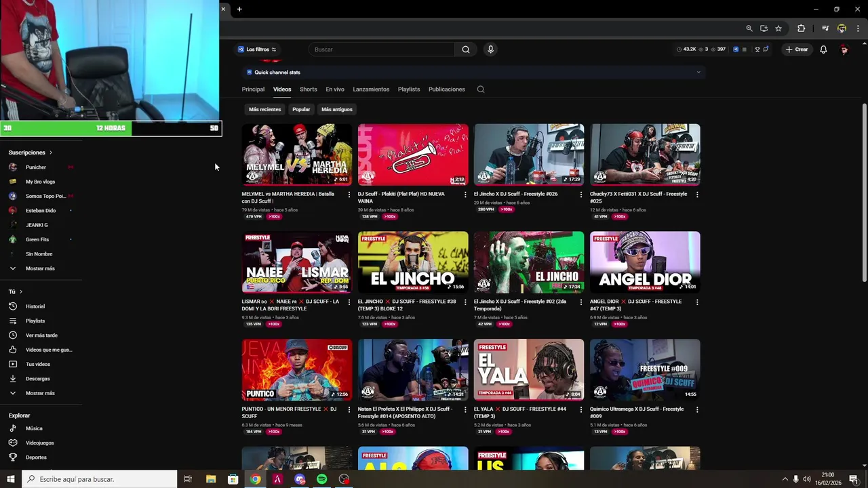
Task: Open the notifications bell
Action: tap(823, 49)
